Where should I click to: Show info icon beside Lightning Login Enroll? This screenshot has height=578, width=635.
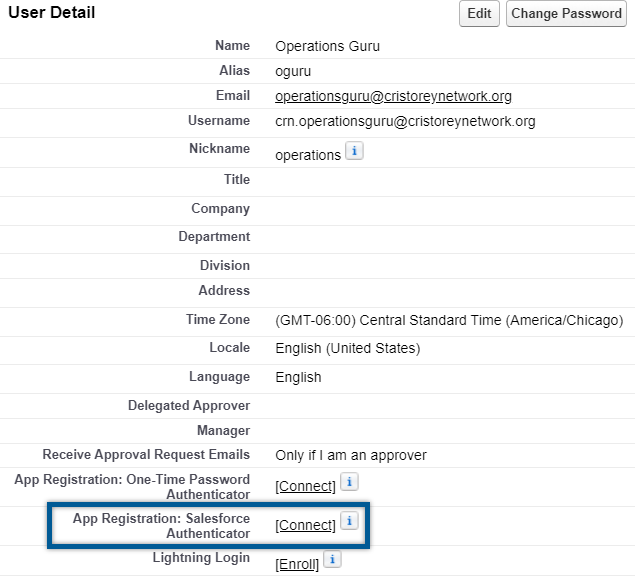[x=332, y=559]
